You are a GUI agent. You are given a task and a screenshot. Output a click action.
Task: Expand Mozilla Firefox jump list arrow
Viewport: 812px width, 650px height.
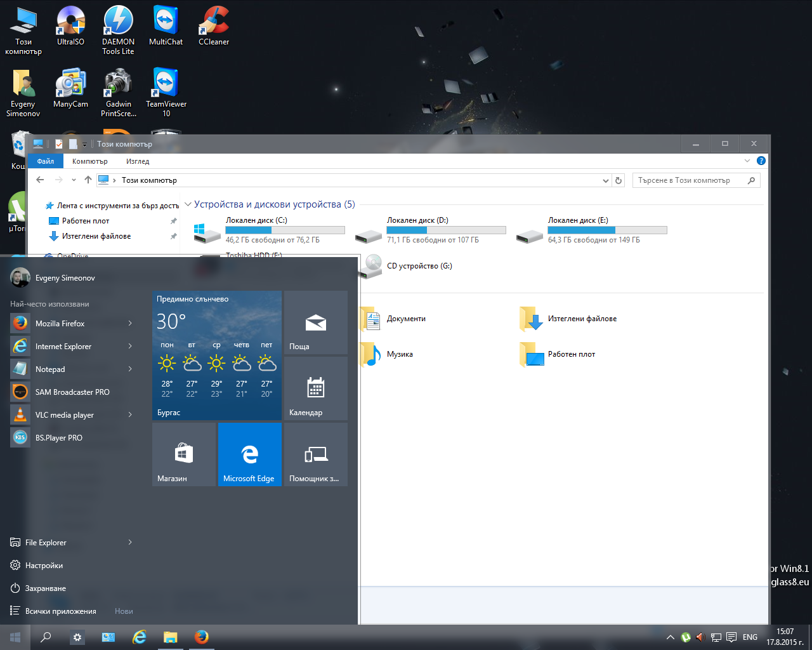click(x=130, y=324)
